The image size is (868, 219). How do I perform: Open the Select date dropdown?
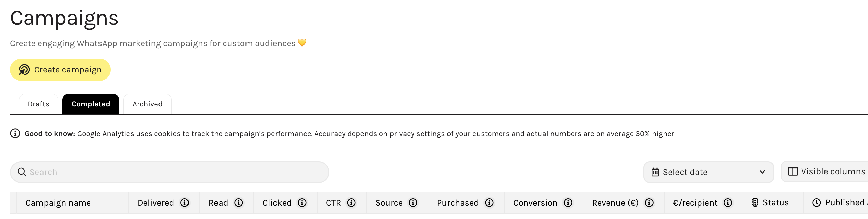[x=708, y=172]
